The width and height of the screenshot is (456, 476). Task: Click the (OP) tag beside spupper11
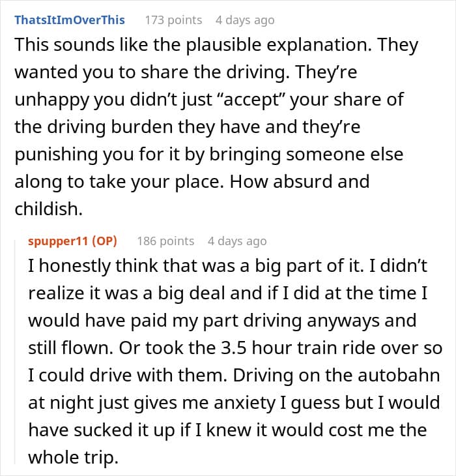(101, 241)
